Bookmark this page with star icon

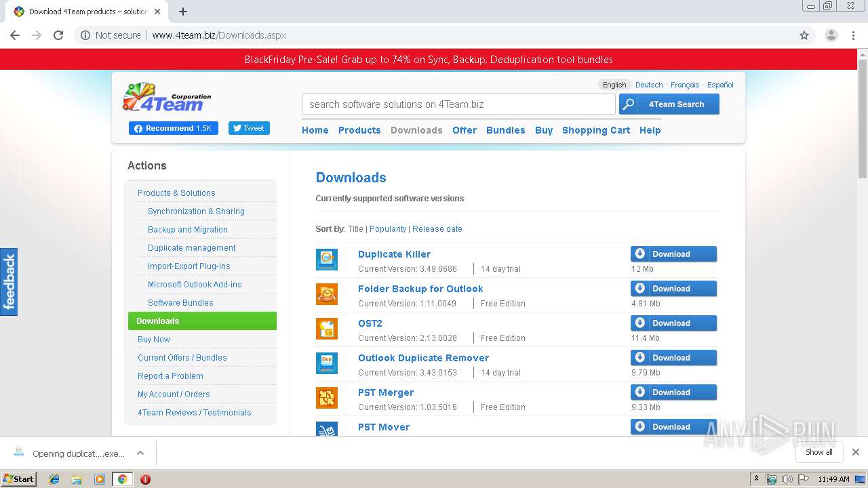coord(804,35)
